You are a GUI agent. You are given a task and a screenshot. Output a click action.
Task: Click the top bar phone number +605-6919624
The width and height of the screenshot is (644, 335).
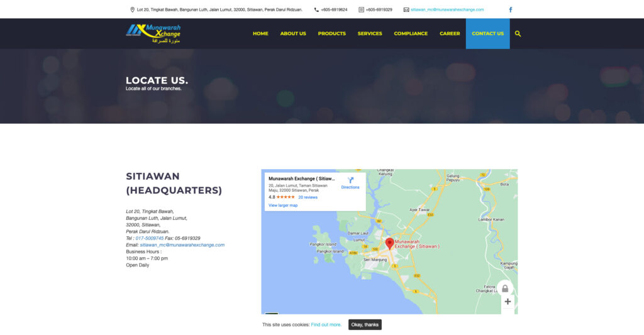pyautogui.click(x=334, y=9)
